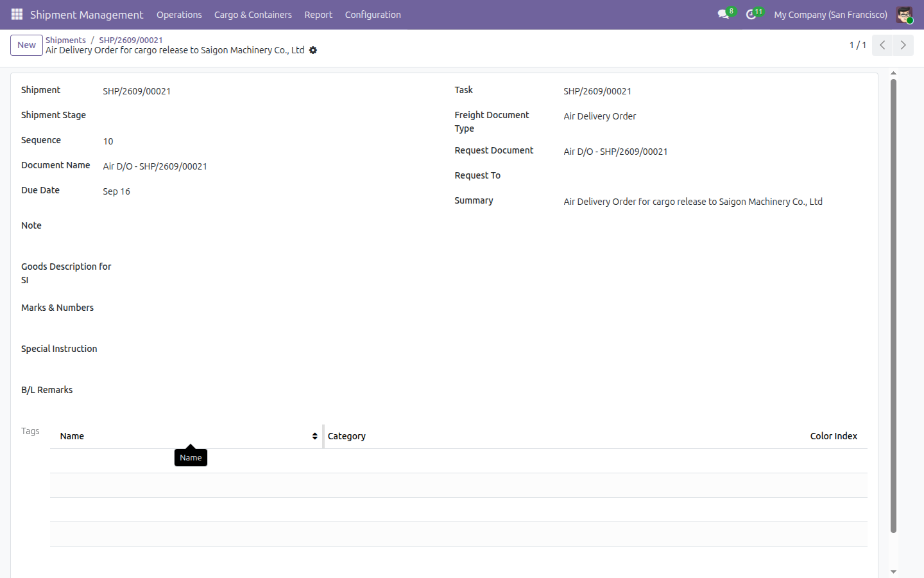Go to Shipments breadcrumb link
The height and width of the screenshot is (578, 924).
[65, 40]
